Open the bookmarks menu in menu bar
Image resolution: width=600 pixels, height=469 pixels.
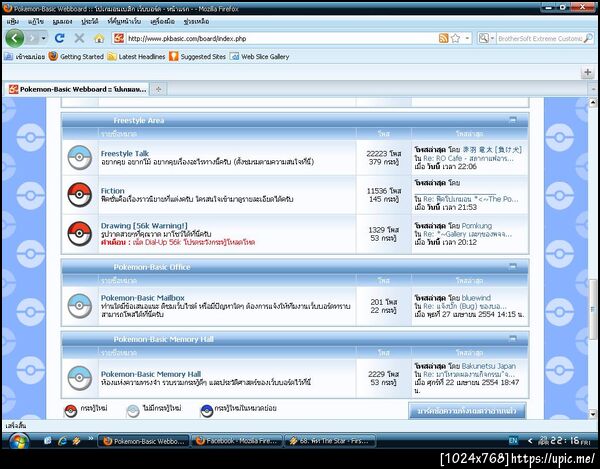click(x=124, y=21)
